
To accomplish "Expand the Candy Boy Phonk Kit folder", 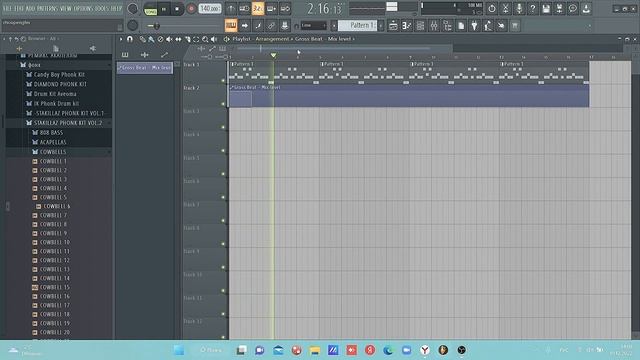I will [59, 75].
